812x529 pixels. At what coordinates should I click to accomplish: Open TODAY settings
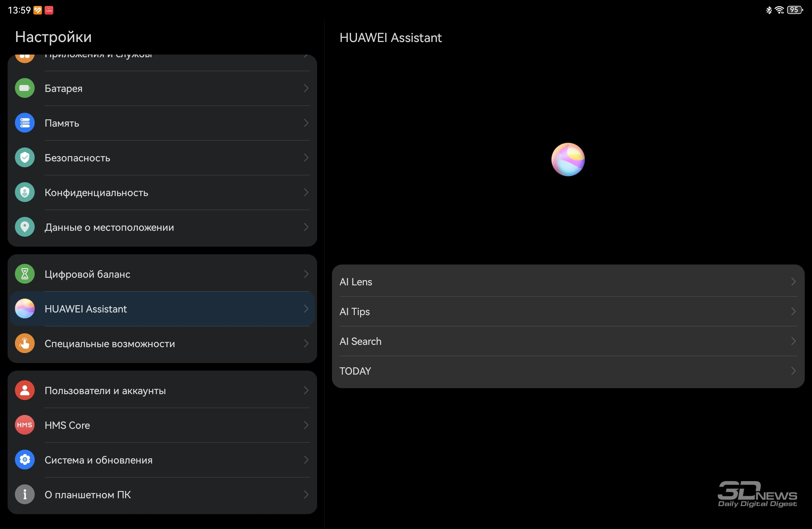pos(568,371)
